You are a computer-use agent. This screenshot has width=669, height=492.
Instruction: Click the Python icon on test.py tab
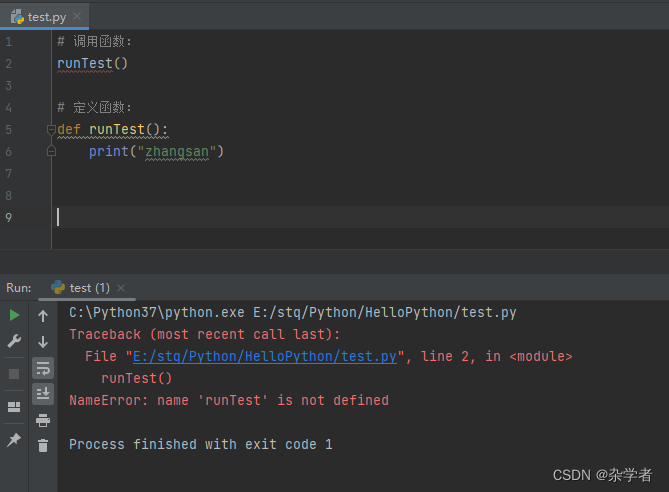pyautogui.click(x=17, y=17)
